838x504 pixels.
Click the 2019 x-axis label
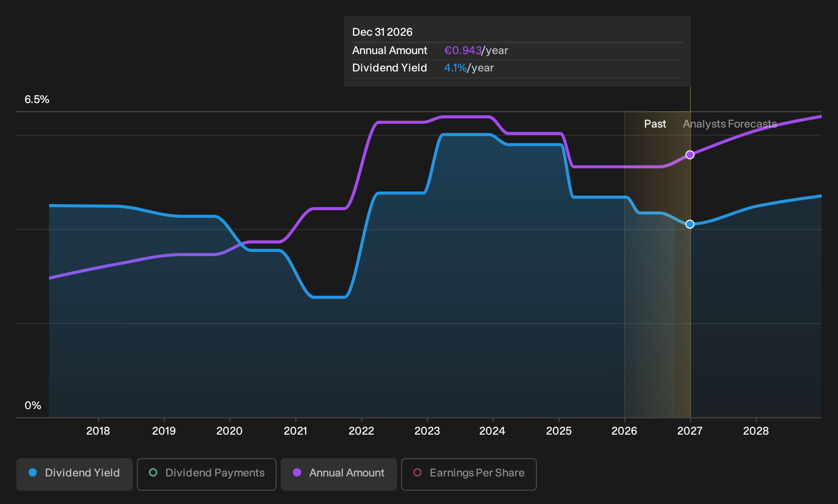point(164,431)
